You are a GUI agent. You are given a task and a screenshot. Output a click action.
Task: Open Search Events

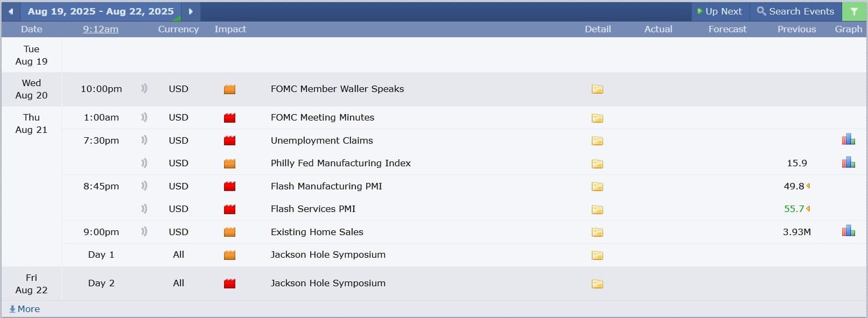795,11
